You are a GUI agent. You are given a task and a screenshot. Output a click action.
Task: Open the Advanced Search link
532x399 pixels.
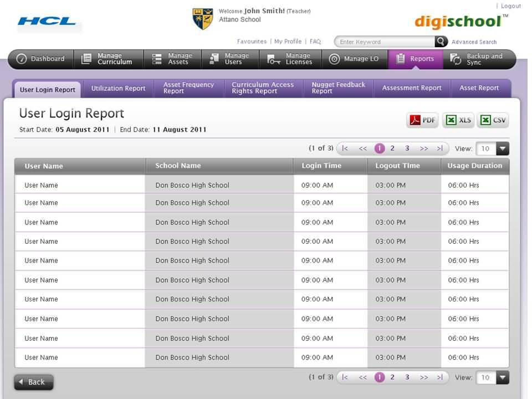click(x=474, y=42)
